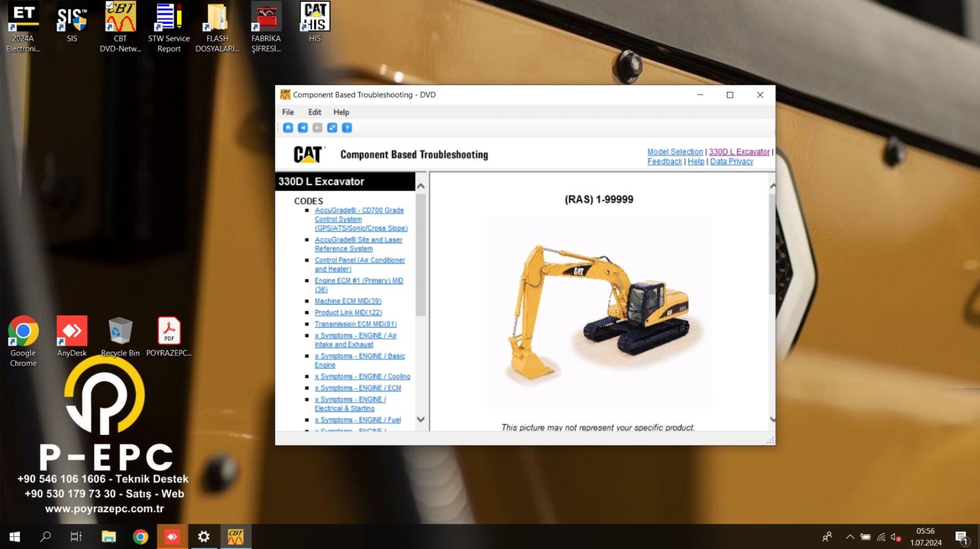Screen dimensions: 980x549
Task: Open Symptoms - ENGINE / Electrical & Starting
Action: pos(350,404)
